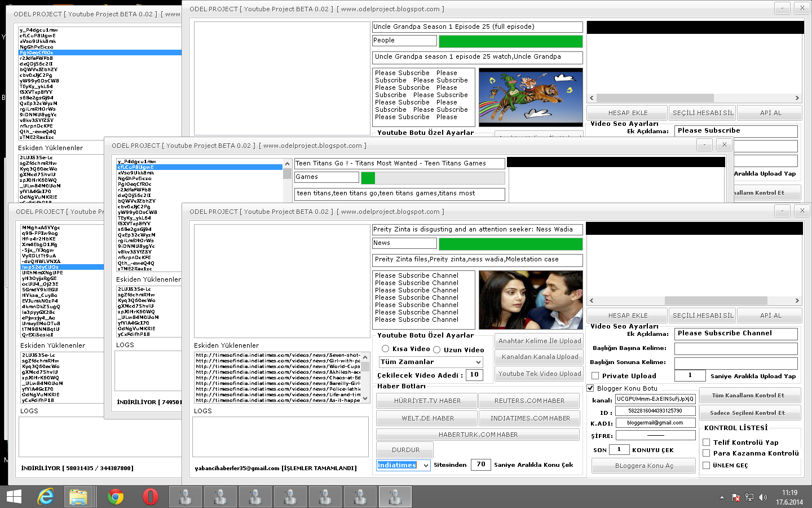Select the URL row ending in World-Cups
The image size is (812, 508).
tap(278, 366)
